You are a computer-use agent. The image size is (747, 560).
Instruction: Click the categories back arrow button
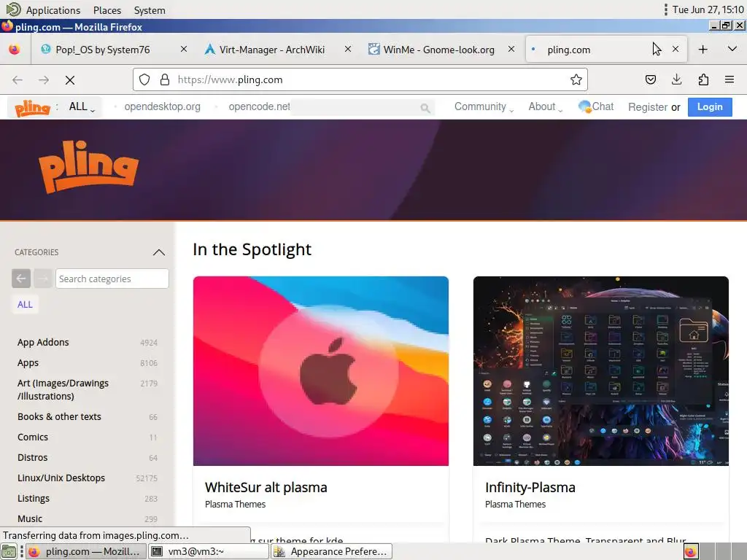pos(21,279)
